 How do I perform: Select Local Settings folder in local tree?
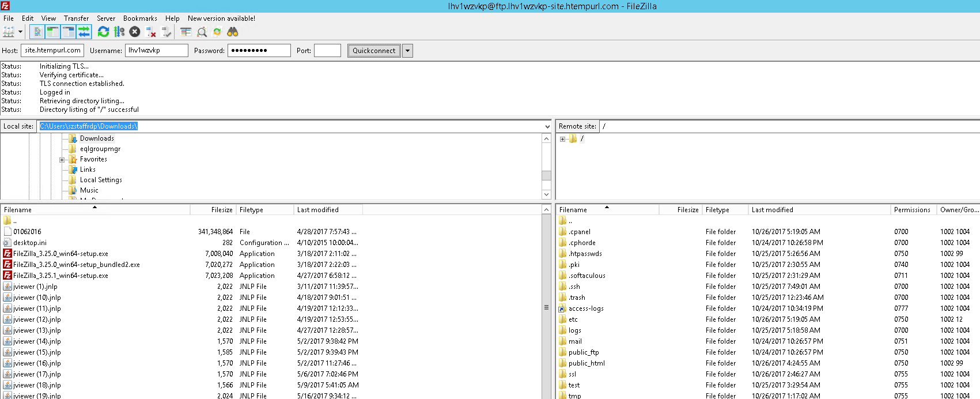101,180
